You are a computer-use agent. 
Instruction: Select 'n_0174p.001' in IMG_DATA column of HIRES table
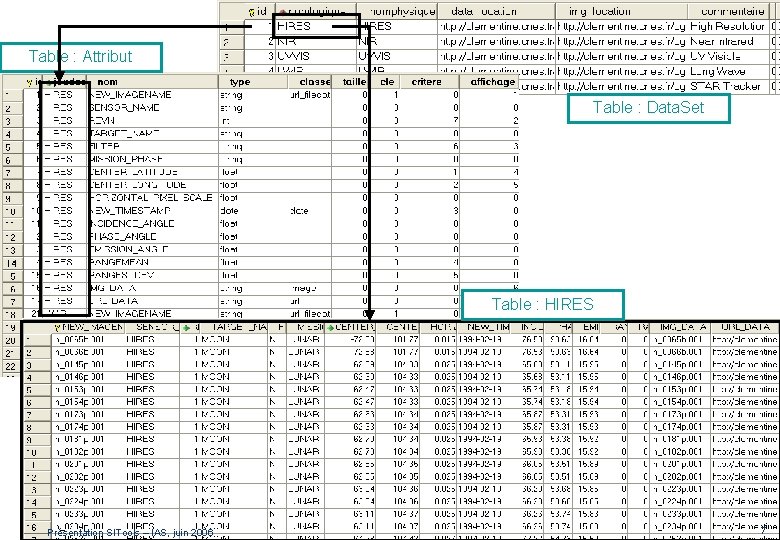(680, 427)
